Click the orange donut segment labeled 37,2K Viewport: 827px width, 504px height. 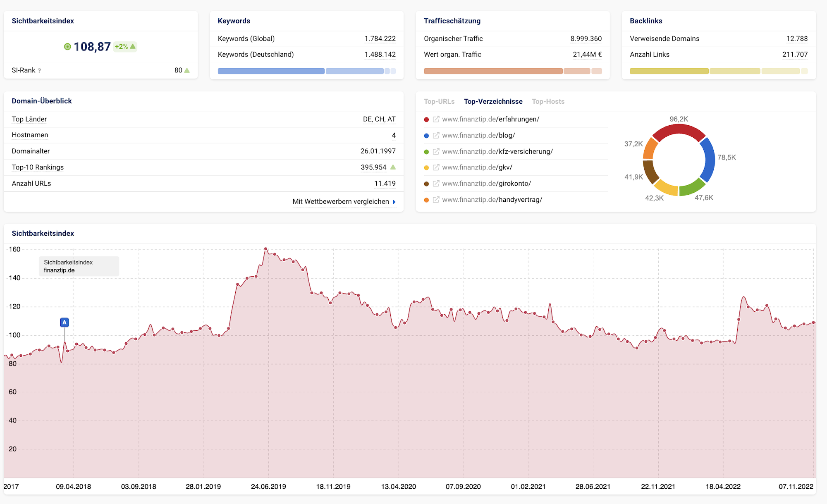coord(650,149)
